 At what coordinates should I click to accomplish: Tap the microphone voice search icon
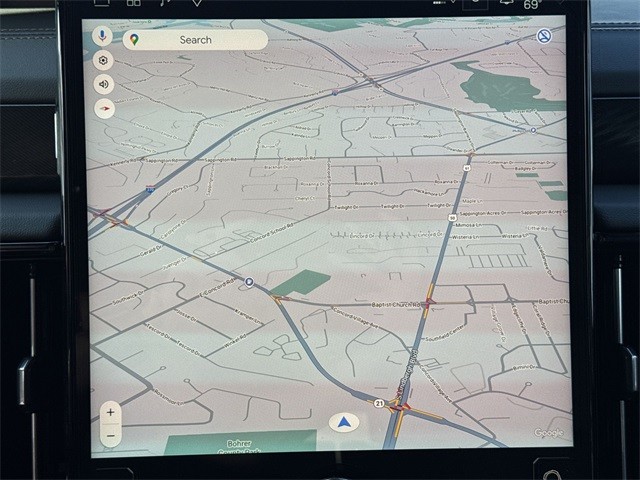[102, 37]
